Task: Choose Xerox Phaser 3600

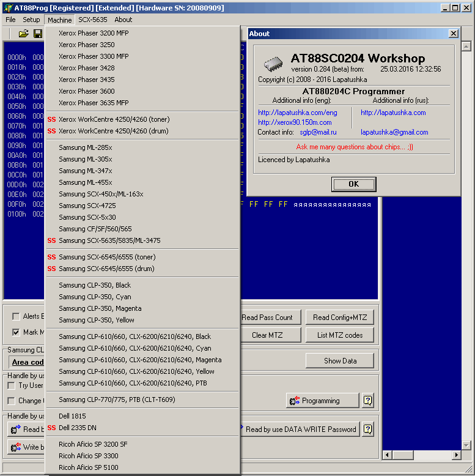Action: pos(142,91)
